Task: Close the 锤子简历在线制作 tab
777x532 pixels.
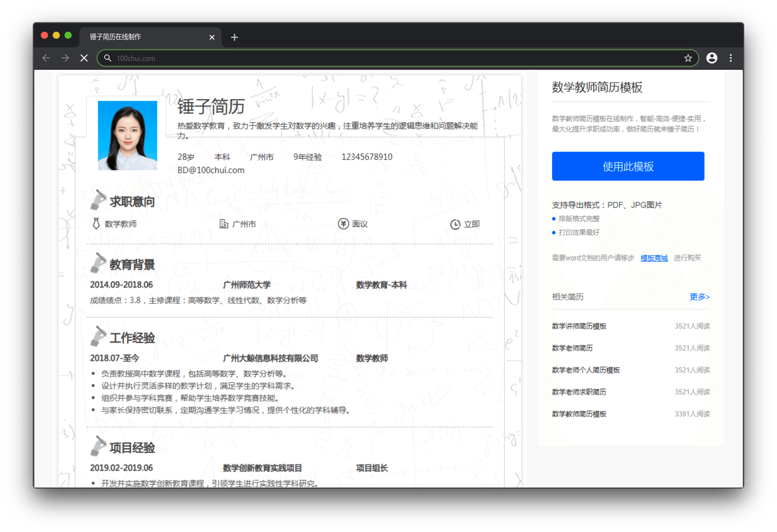Action: (x=212, y=37)
